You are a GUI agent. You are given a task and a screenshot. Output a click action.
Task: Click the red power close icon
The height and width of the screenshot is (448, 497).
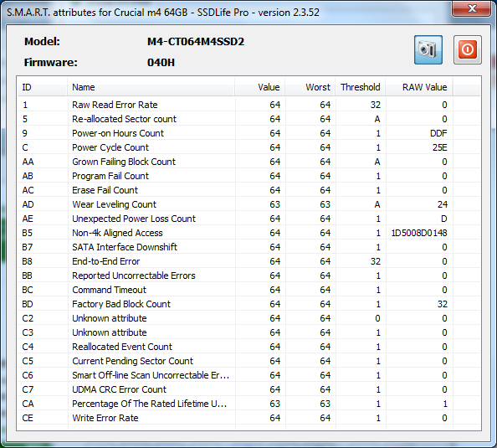pos(468,49)
